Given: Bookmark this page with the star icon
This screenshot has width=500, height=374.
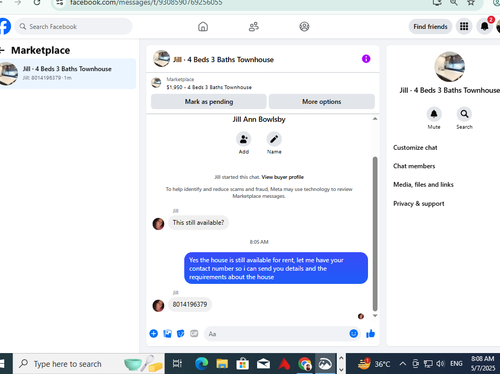Looking at the screenshot, I should point(471,3).
